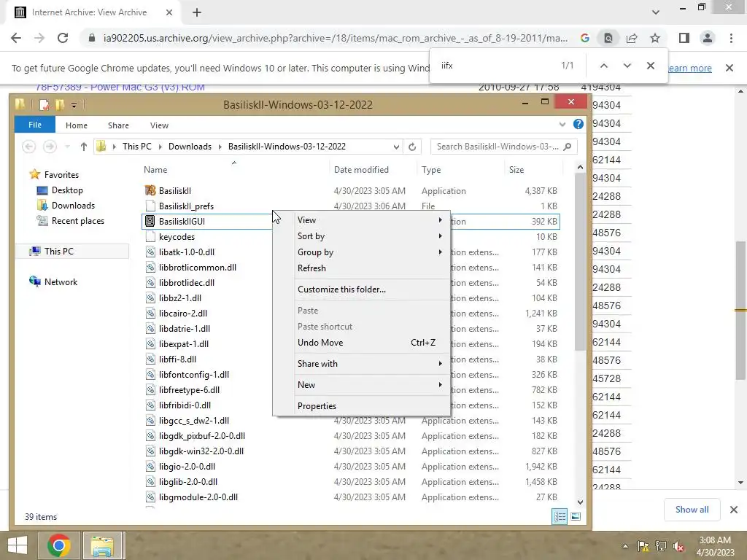This screenshot has width=747, height=560.
Task: Select libatk-1.0-0.dll file icon
Action: coord(150,252)
